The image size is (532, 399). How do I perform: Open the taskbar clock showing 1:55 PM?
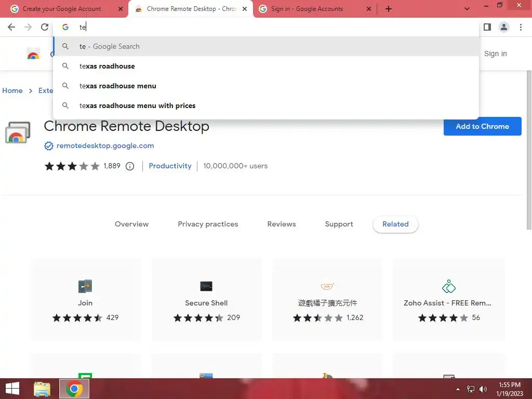510,389
